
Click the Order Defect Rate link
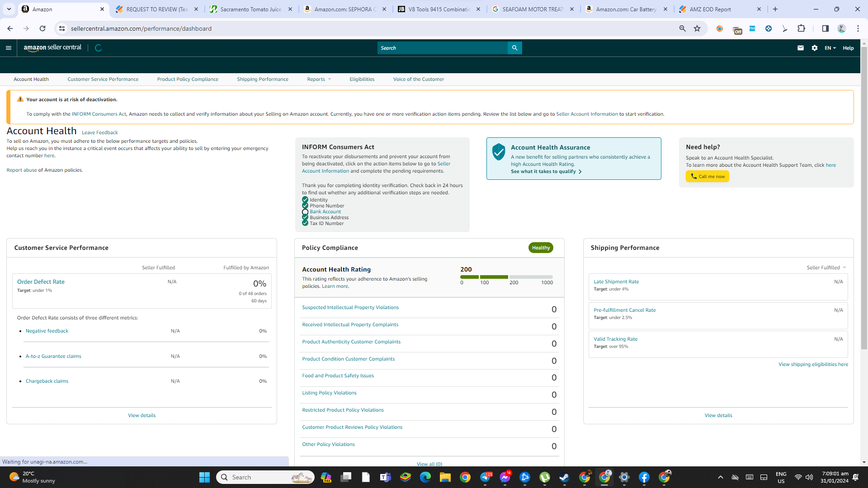coord(41,282)
